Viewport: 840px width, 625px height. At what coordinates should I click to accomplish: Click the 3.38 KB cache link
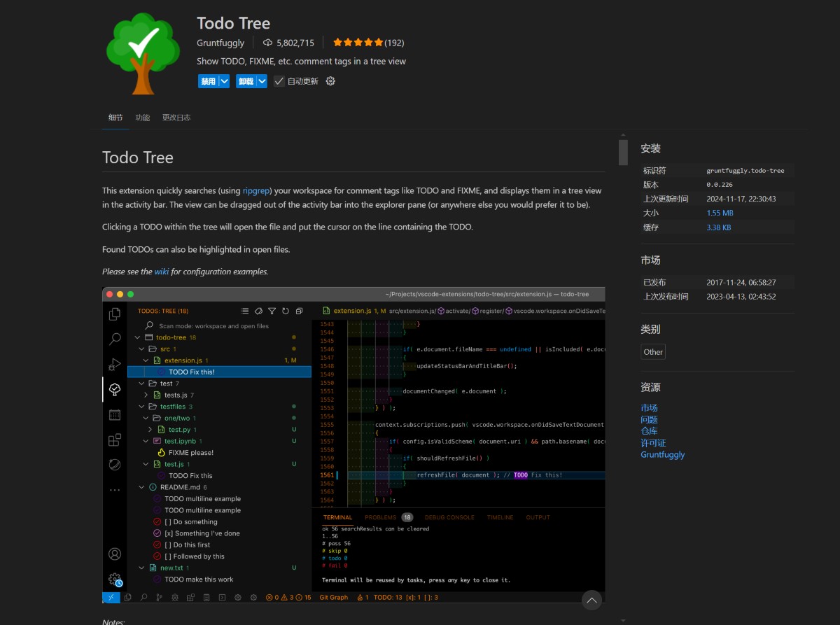719,227
